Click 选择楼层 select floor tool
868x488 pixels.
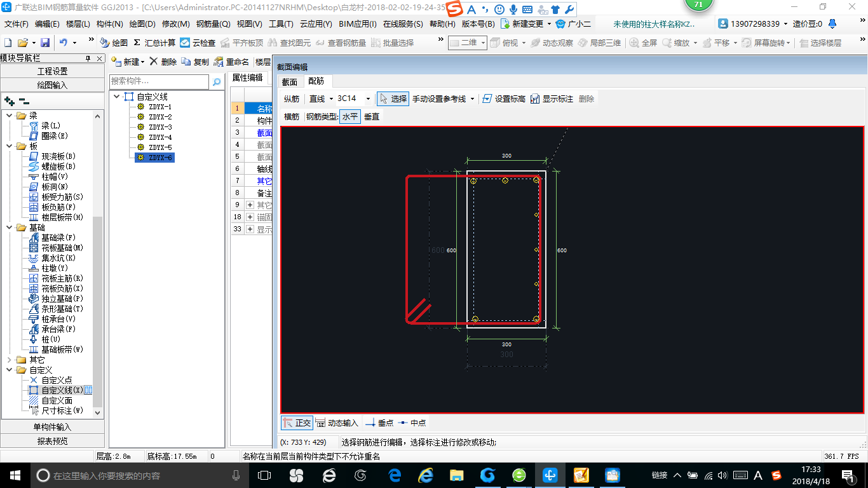[x=820, y=43]
